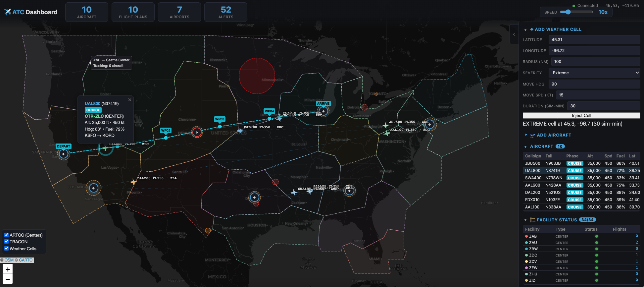Select the AAL100 aircraft icon on the map
This screenshot has height=287, width=644.
click(x=386, y=133)
